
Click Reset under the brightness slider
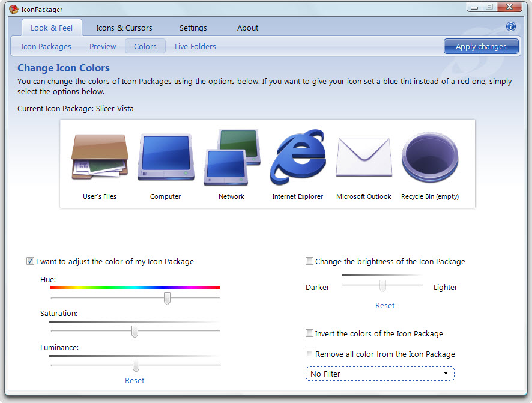385,305
